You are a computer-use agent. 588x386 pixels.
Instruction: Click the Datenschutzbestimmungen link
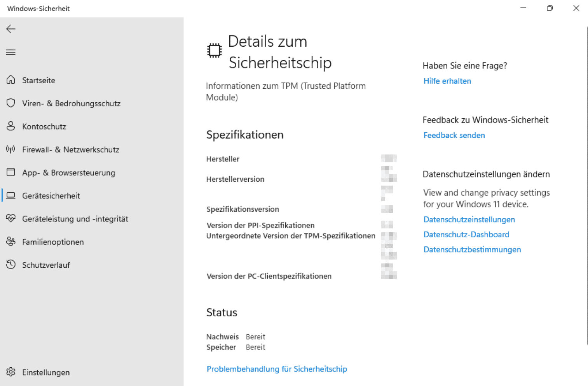[472, 250]
